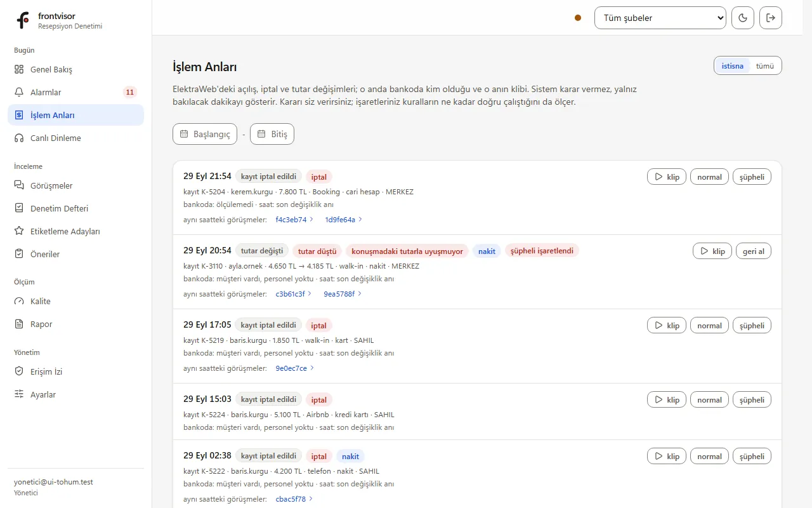Screen dimensions: 812x508
Task: Click the Öneriler clipboard icon
Action: point(19,254)
